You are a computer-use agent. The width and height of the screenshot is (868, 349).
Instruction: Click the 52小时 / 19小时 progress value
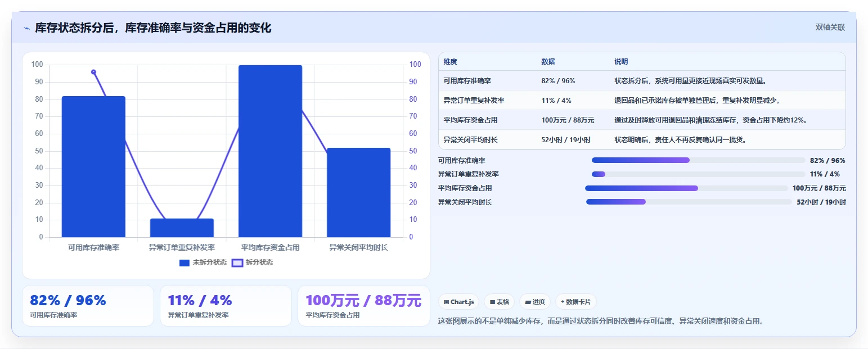(x=821, y=202)
